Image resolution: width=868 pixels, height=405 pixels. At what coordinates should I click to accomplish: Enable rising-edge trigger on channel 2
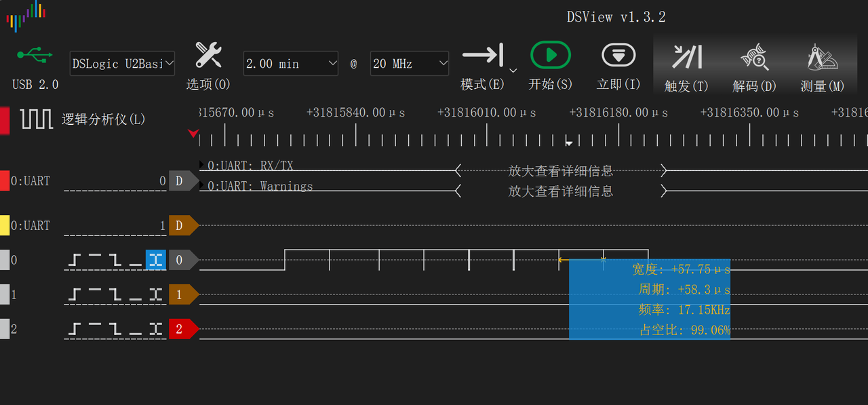click(75, 328)
